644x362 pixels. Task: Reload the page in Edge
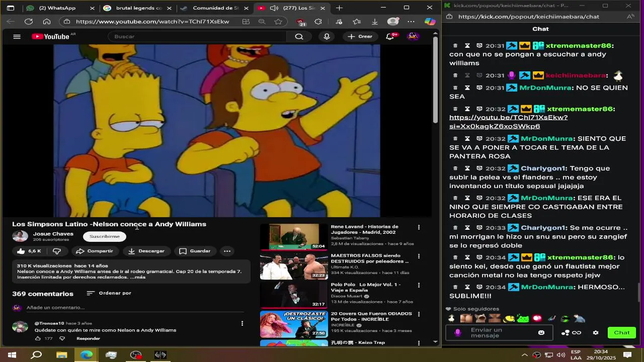pos(29,22)
